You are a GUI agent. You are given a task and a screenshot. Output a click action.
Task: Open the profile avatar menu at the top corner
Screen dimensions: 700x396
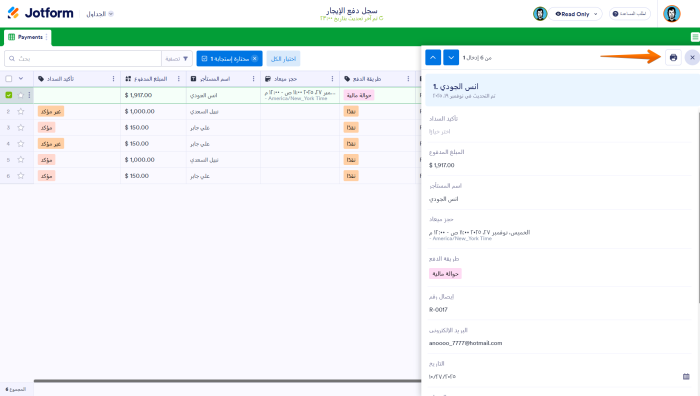point(671,13)
